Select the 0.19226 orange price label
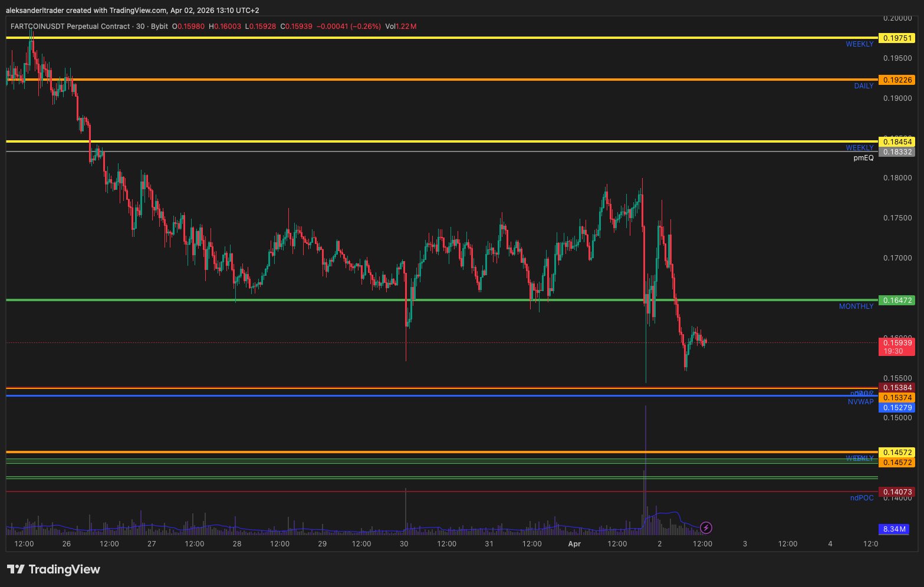924x587 pixels. point(896,80)
